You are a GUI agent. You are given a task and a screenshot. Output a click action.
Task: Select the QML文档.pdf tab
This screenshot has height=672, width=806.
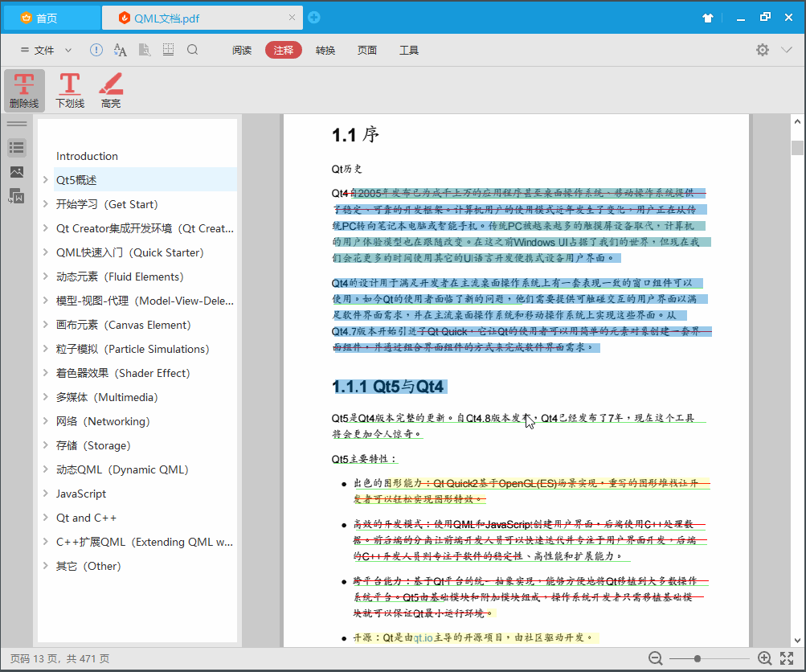click(x=203, y=18)
